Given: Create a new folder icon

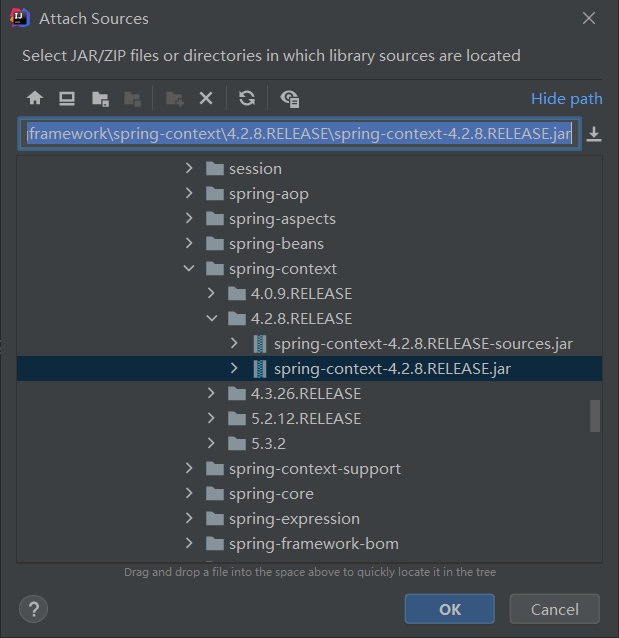Looking at the screenshot, I should point(175,99).
